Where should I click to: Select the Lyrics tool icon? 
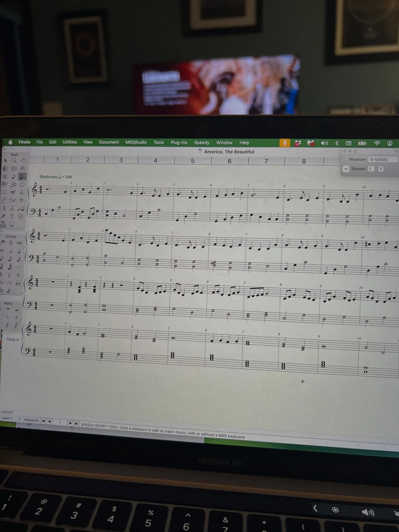point(4,200)
